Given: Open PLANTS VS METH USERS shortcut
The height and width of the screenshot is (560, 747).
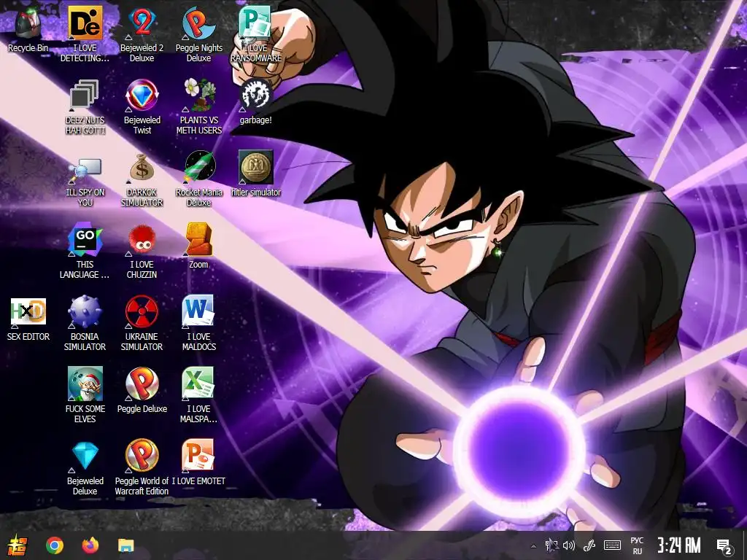Looking at the screenshot, I should coord(198,106).
